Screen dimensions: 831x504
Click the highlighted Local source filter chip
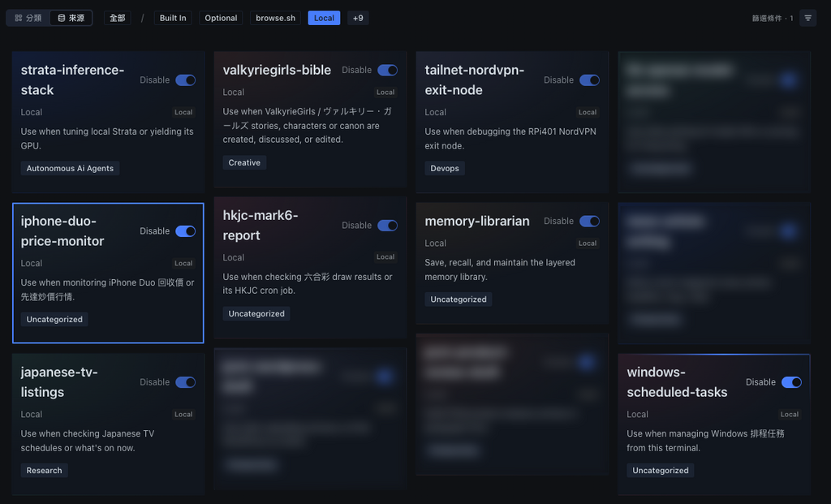324,18
